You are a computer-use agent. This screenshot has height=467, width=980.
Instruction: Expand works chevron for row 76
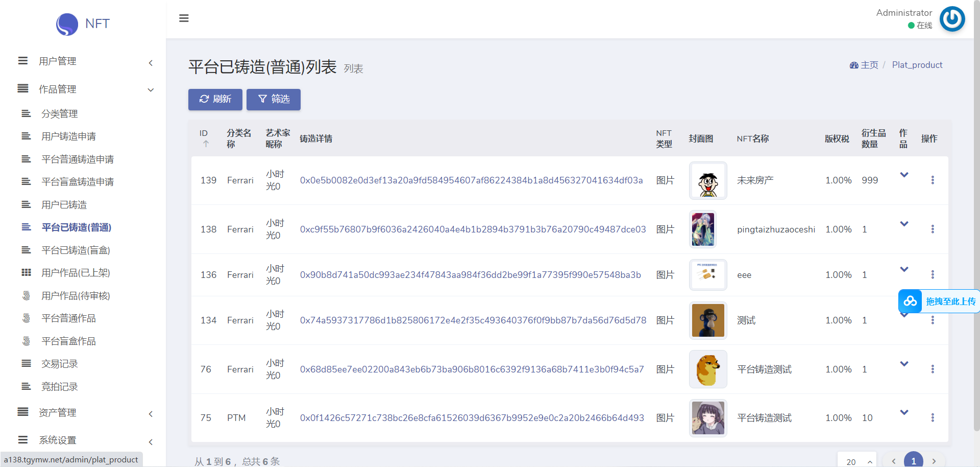click(x=904, y=364)
